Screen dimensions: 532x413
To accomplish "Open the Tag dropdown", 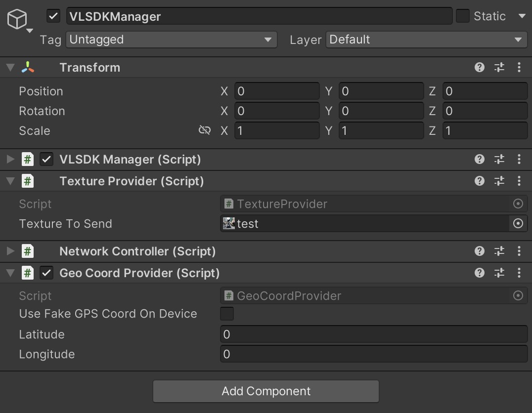I will (171, 40).
